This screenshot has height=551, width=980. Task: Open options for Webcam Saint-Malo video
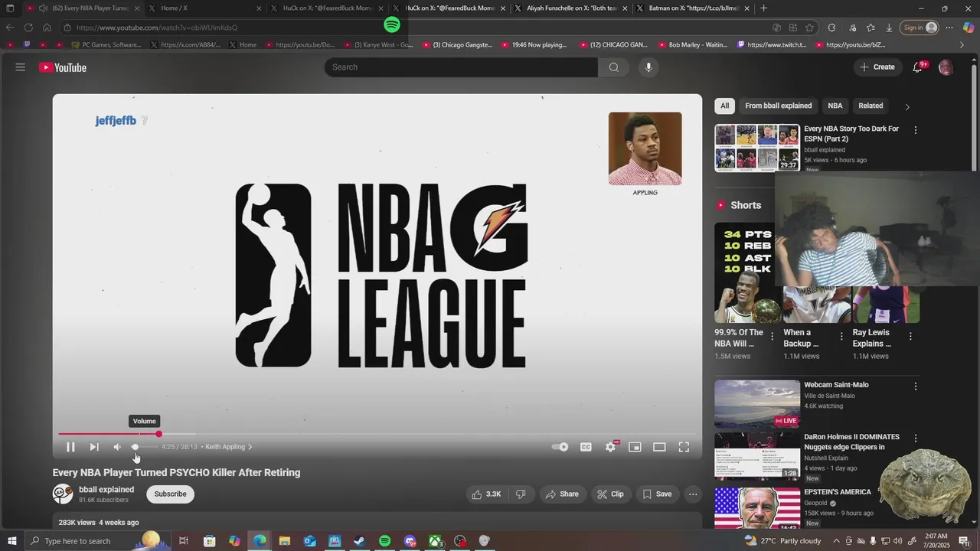pos(915,386)
